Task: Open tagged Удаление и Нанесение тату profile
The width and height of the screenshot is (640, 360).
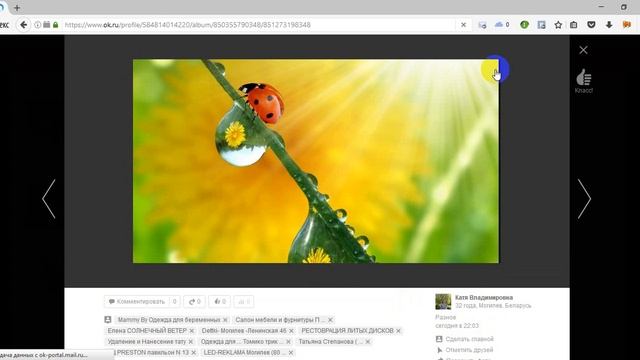Action: pos(147,342)
